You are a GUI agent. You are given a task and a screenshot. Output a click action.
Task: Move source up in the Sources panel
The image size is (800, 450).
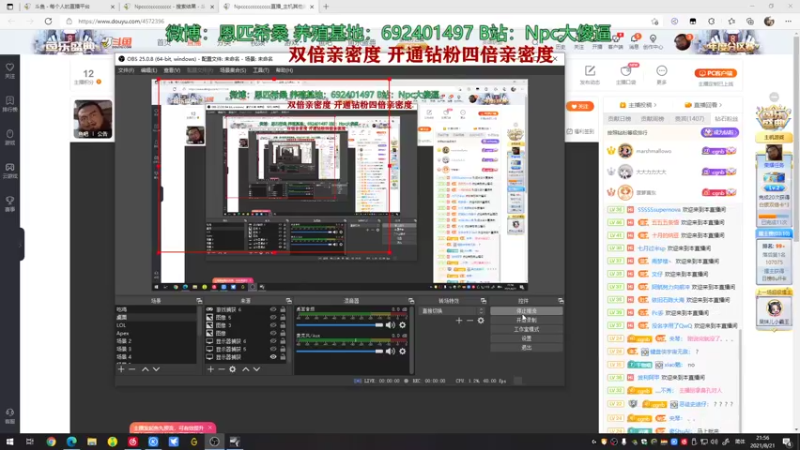click(245, 369)
